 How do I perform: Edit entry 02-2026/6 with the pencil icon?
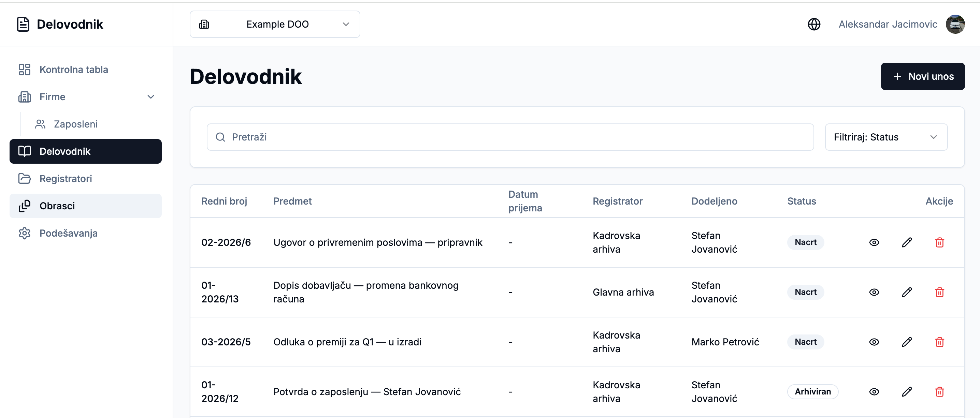(x=907, y=242)
